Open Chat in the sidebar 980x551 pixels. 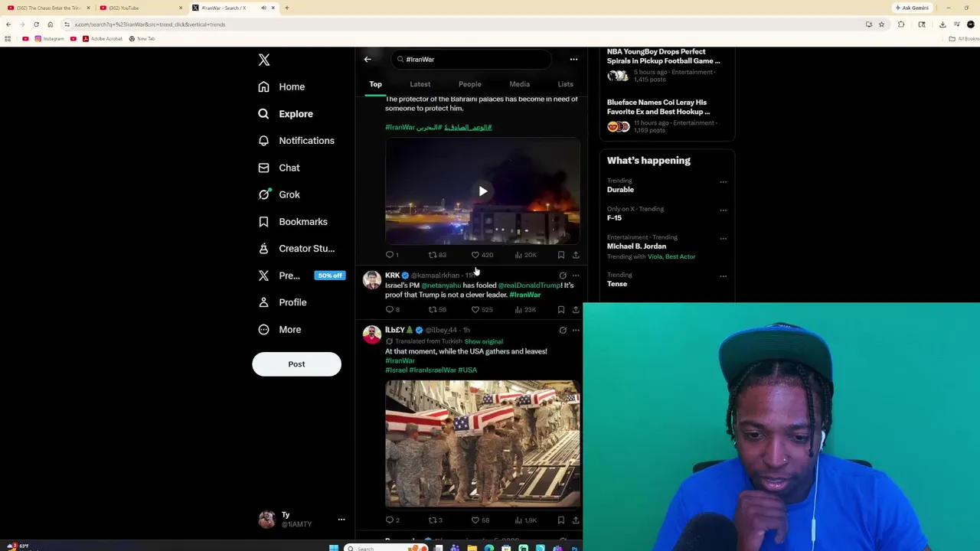point(279,168)
